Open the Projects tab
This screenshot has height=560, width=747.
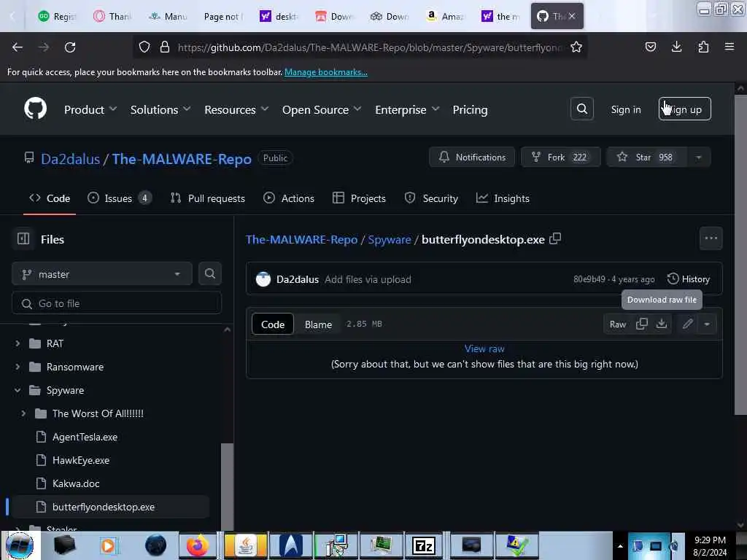(359, 198)
